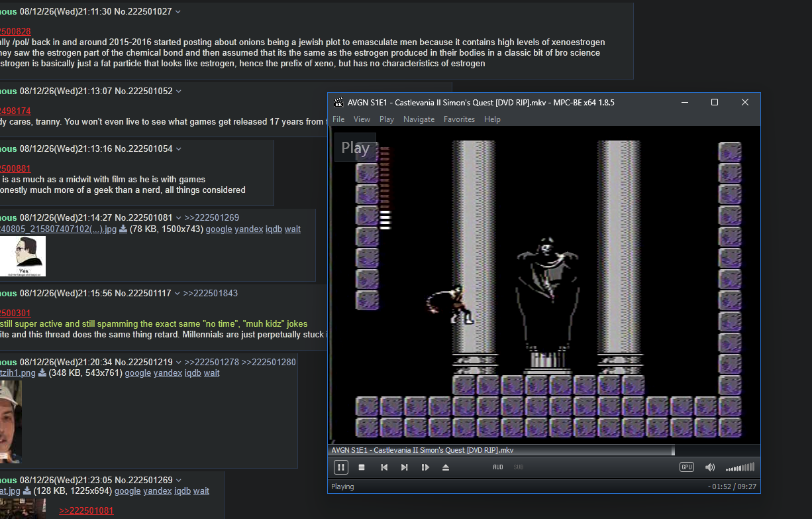Skip to previous file in MPC-BE
Viewport: 812px width, 519px height.
384,467
